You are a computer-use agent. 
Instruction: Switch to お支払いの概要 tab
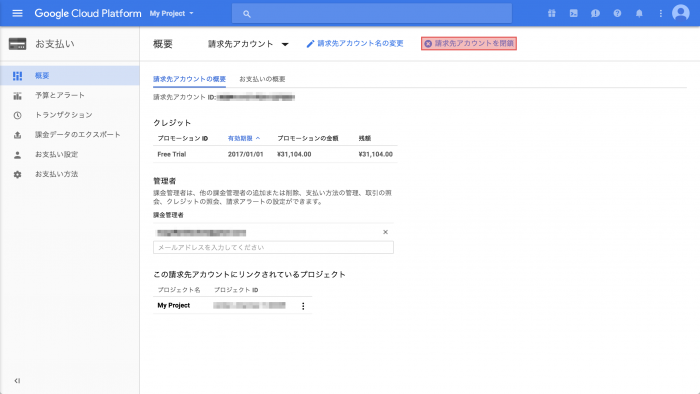[x=262, y=79]
